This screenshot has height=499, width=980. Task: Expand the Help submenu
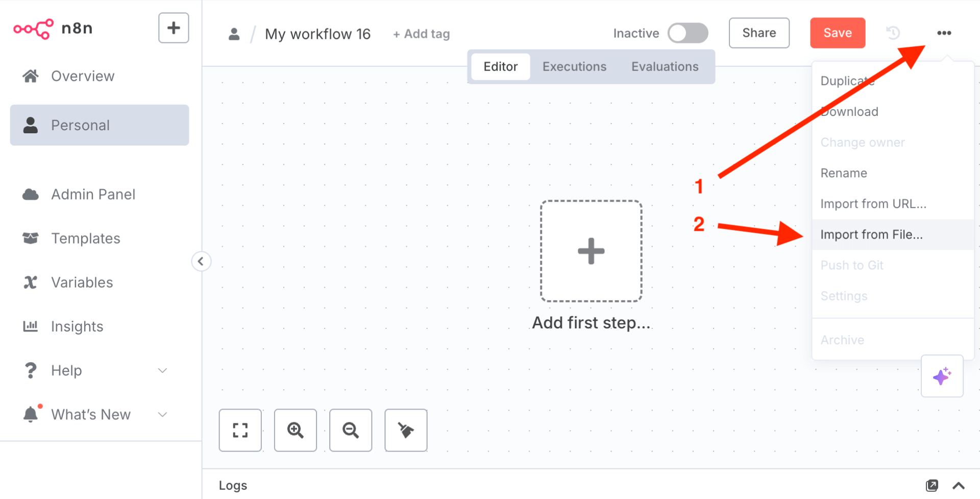(162, 370)
